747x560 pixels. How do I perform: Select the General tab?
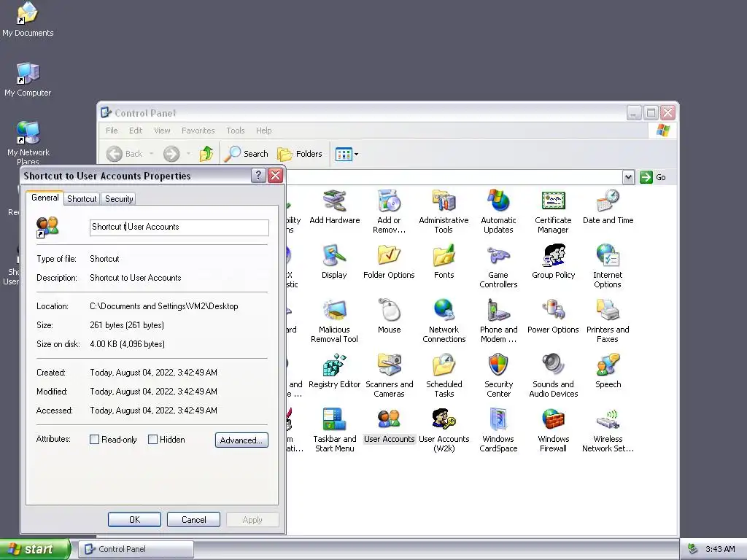click(44, 198)
